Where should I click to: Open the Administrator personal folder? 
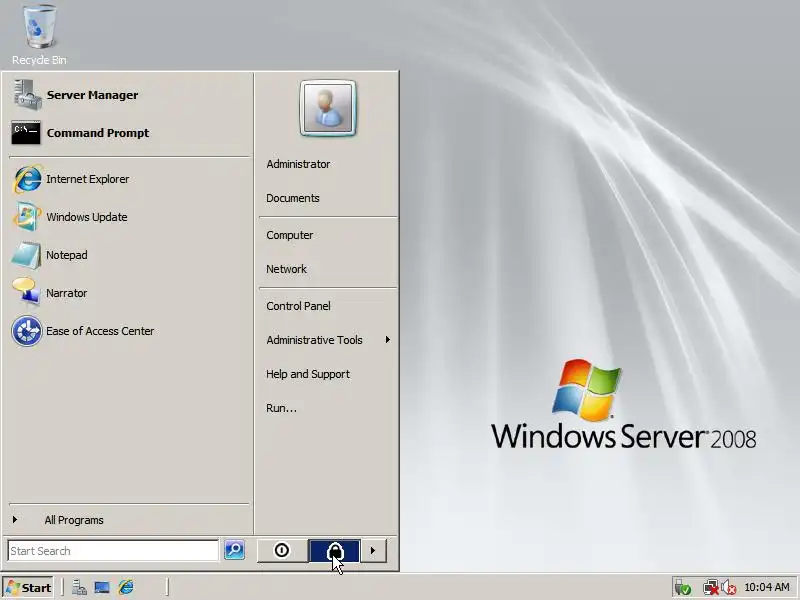[x=328, y=164]
